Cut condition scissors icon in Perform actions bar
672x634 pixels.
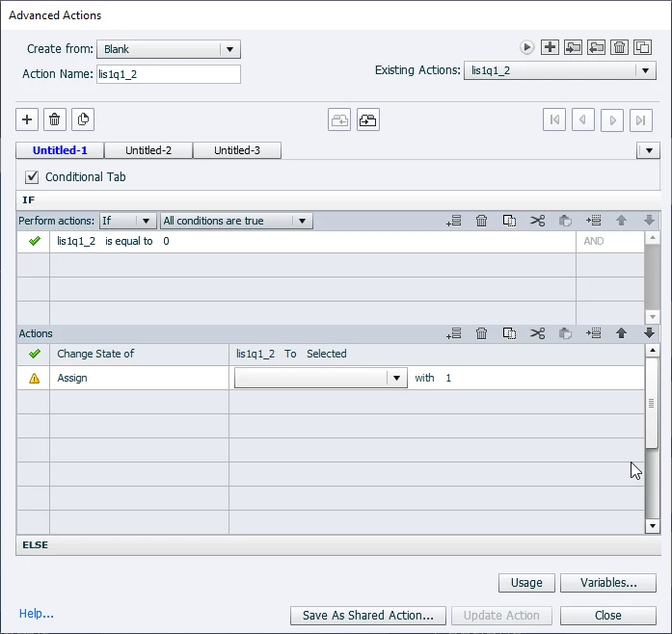point(537,221)
